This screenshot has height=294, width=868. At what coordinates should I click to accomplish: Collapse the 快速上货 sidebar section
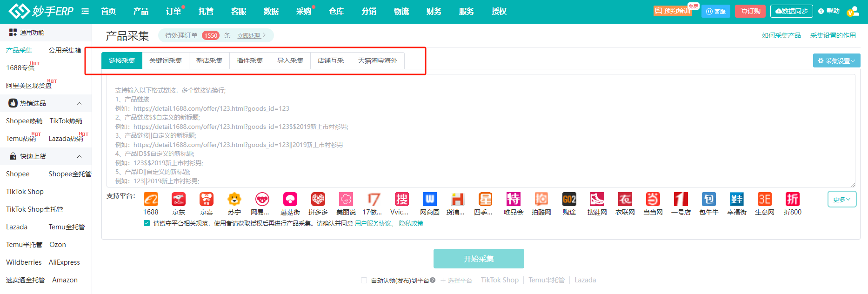(79, 156)
